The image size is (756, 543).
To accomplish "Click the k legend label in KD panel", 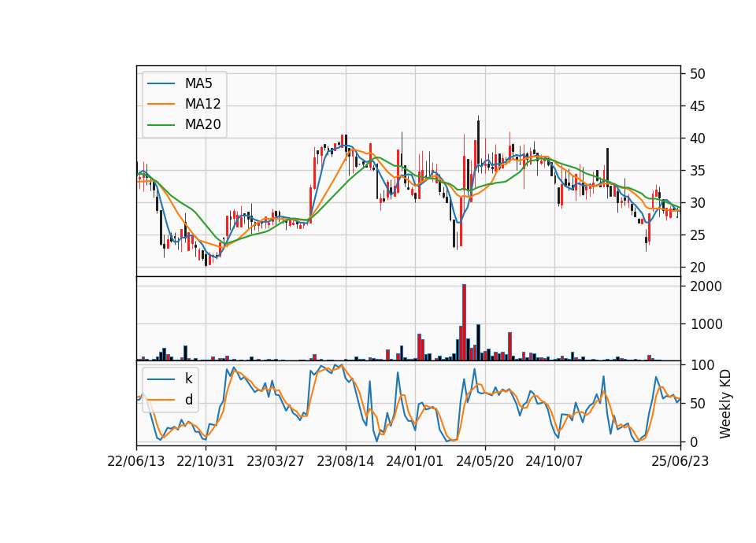I will pos(188,379).
